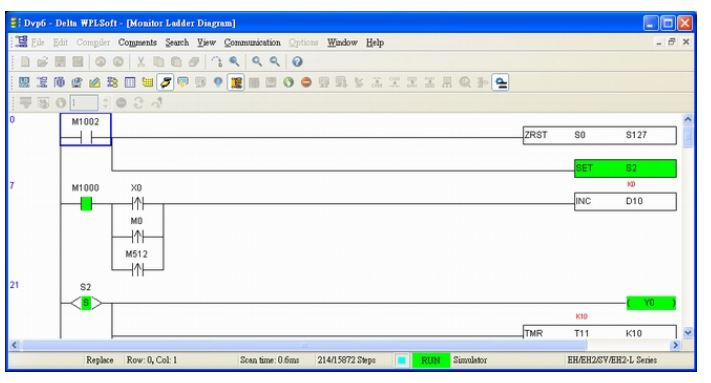
Task: Select the M512 rising-edge contact
Action: coord(137,270)
